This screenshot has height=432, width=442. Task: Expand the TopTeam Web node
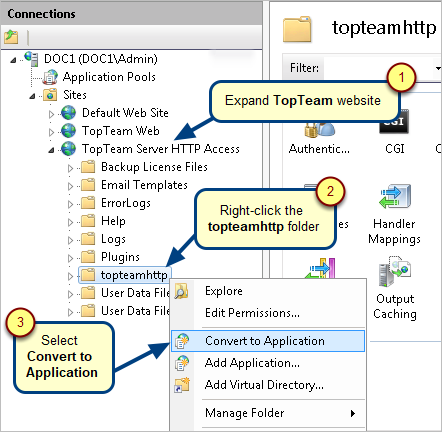(x=51, y=132)
